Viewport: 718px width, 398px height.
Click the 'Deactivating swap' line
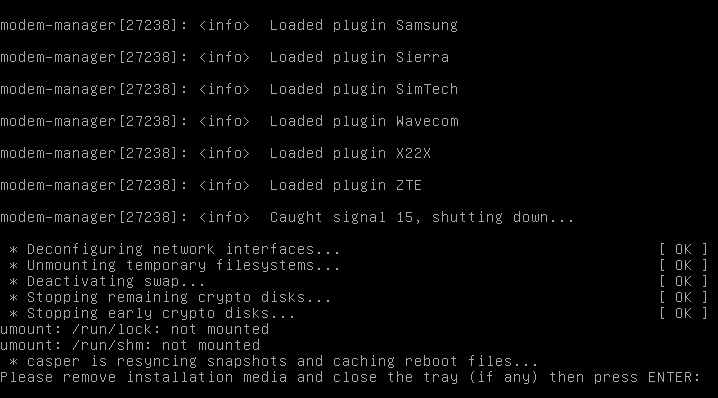click(108, 282)
